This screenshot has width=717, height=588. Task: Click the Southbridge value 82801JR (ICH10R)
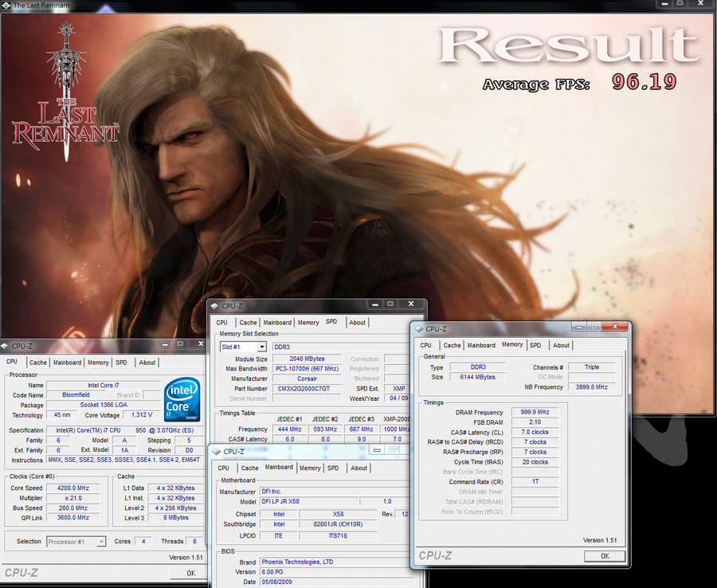[338, 524]
